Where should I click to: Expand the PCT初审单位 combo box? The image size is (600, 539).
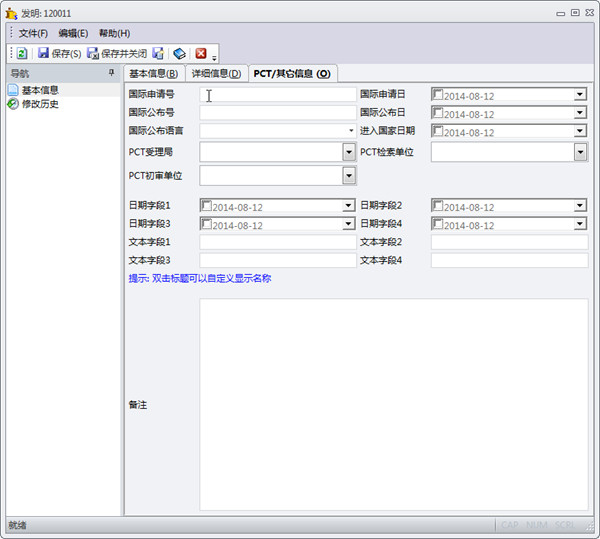point(349,176)
